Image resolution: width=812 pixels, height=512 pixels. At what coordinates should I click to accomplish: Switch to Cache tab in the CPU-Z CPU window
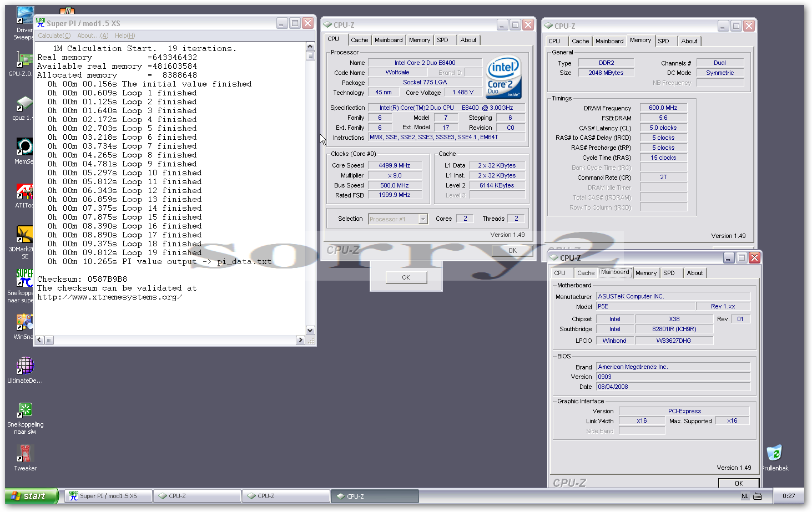click(x=359, y=40)
